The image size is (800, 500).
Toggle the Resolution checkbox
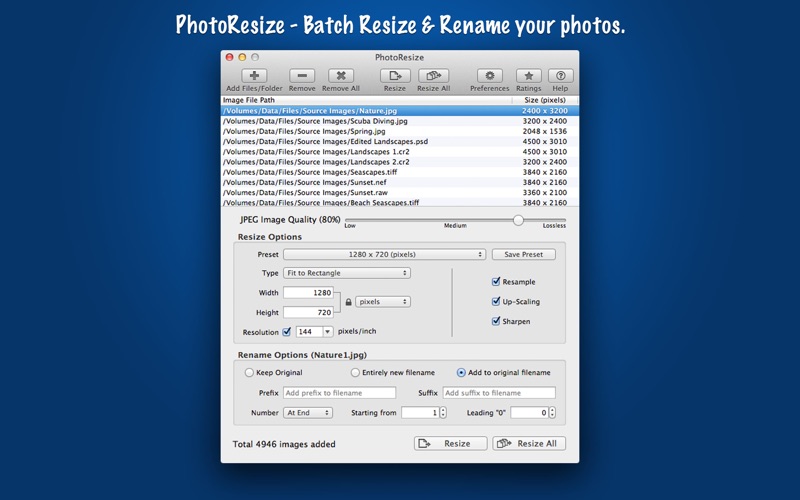tap(287, 332)
